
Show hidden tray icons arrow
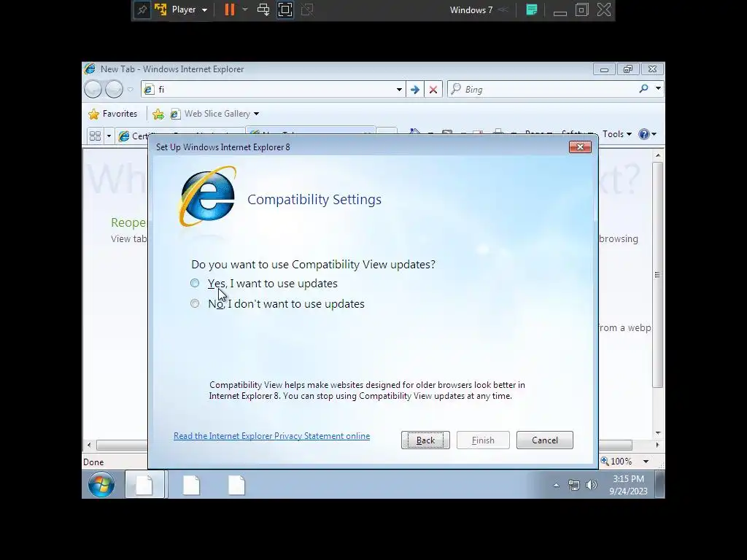(556, 485)
